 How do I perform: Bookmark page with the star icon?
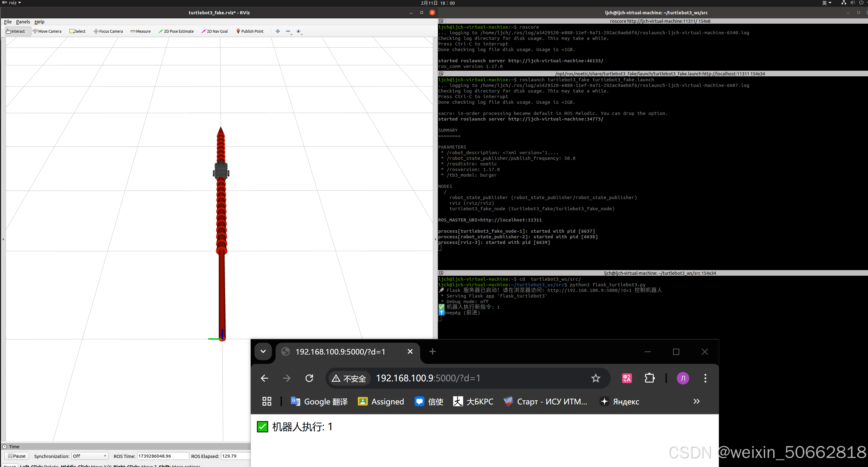[x=595, y=378]
